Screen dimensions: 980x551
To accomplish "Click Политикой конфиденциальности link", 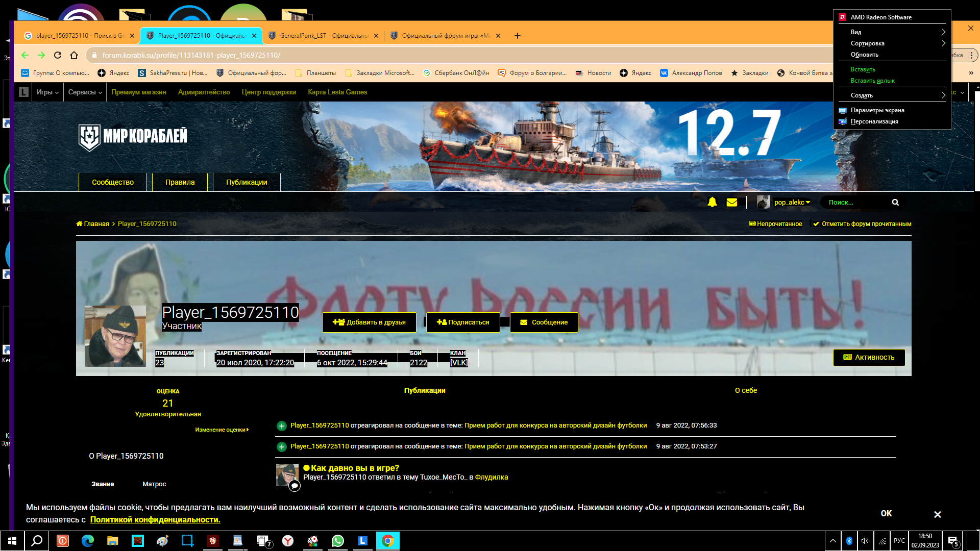I will [155, 519].
